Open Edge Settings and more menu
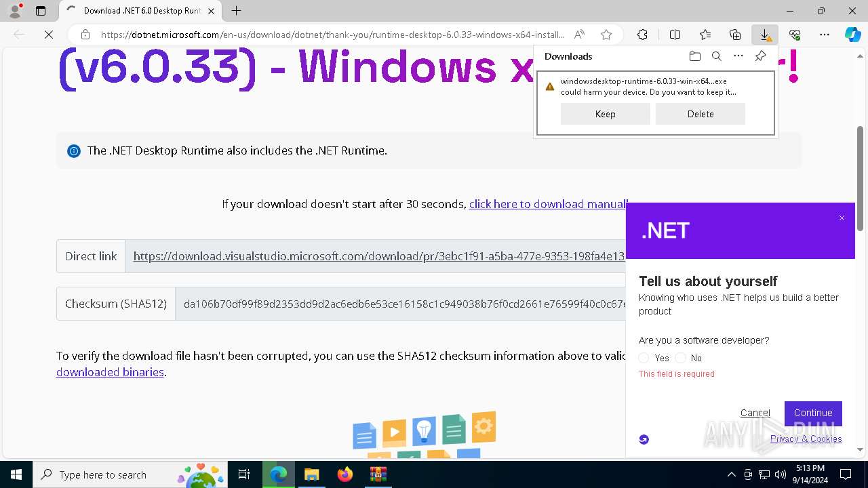The width and height of the screenshot is (868, 488). point(825,35)
